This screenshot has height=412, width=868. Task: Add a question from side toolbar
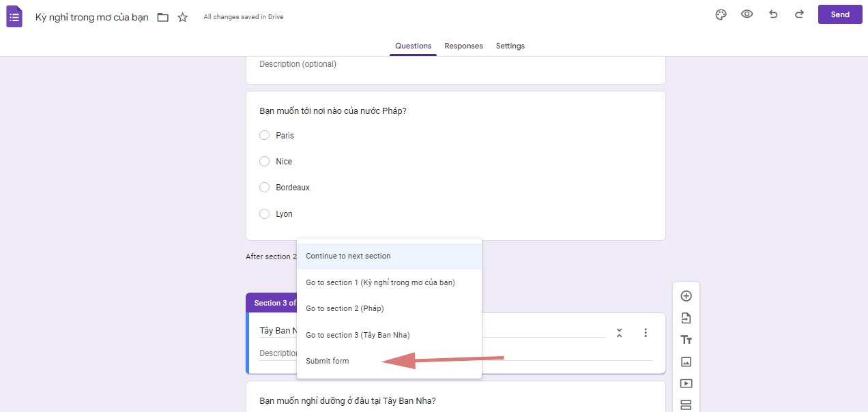686,296
